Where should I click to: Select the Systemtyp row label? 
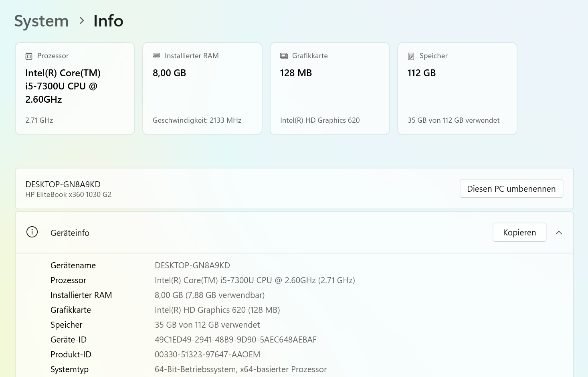tap(70, 369)
